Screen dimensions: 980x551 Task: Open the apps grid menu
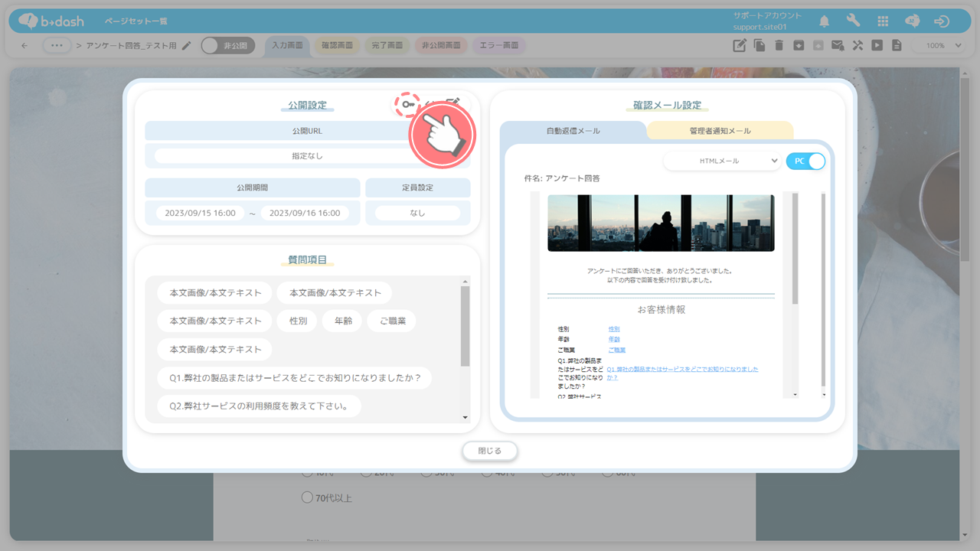pyautogui.click(x=883, y=21)
